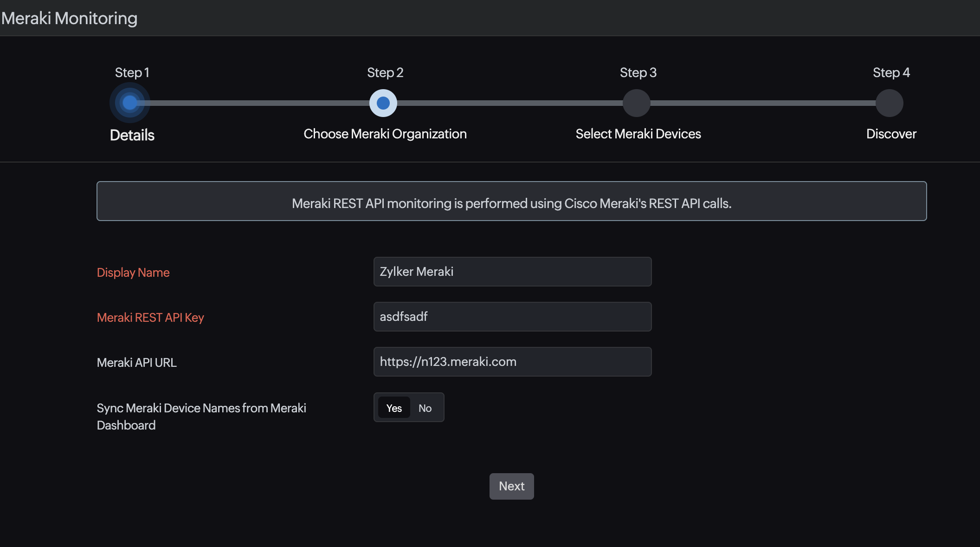This screenshot has height=547, width=980.
Task: Click the Choose Meraki Organization step label
Action: coord(385,134)
